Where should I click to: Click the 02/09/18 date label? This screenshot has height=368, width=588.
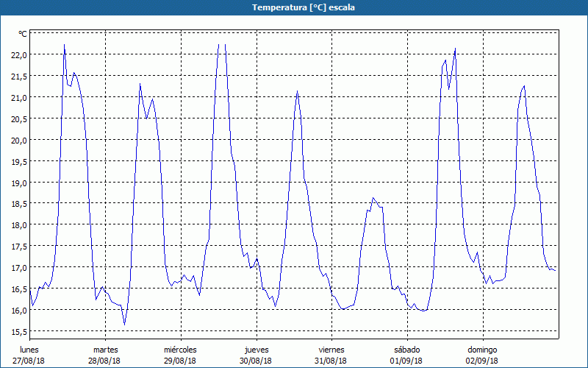pyautogui.click(x=482, y=361)
